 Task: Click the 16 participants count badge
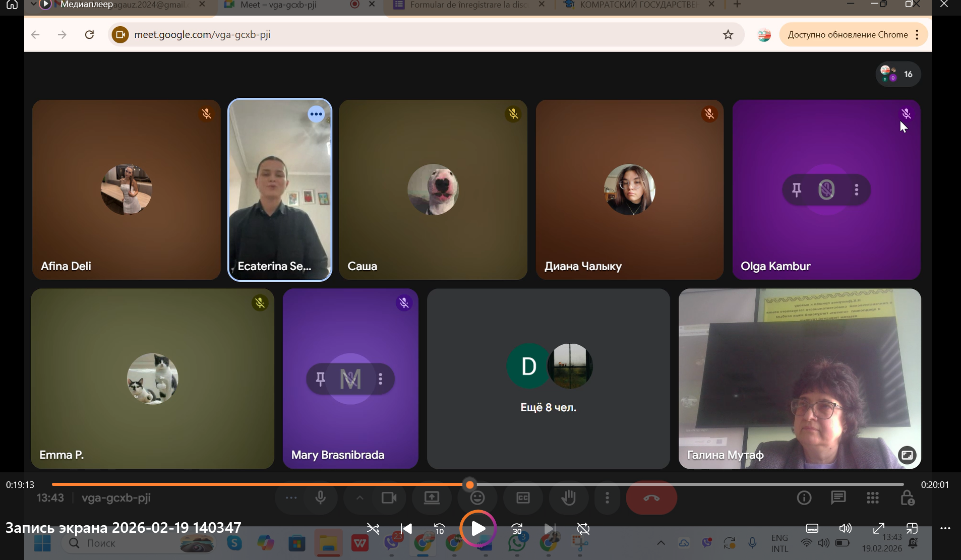coord(898,74)
